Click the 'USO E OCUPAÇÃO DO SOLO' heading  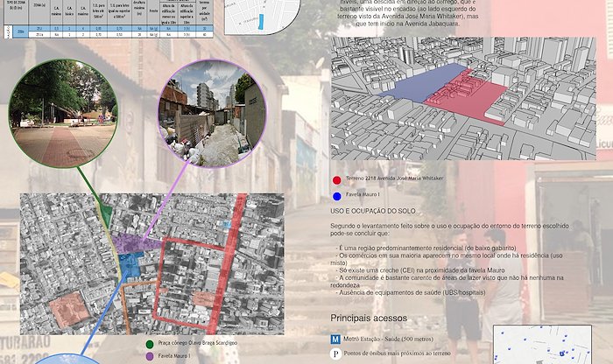click(x=373, y=211)
